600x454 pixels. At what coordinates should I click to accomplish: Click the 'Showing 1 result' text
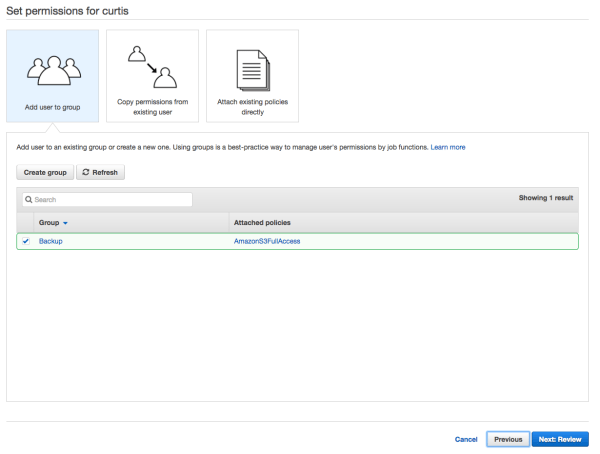click(x=546, y=199)
